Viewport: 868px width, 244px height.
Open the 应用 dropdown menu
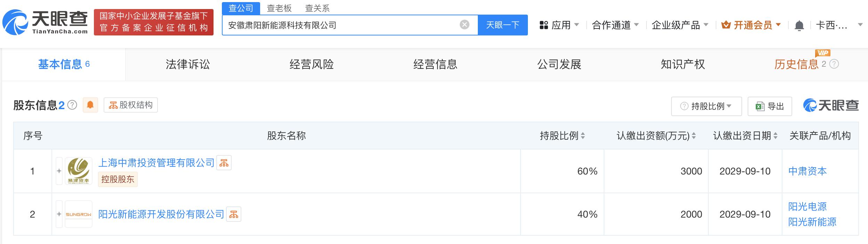click(x=559, y=25)
